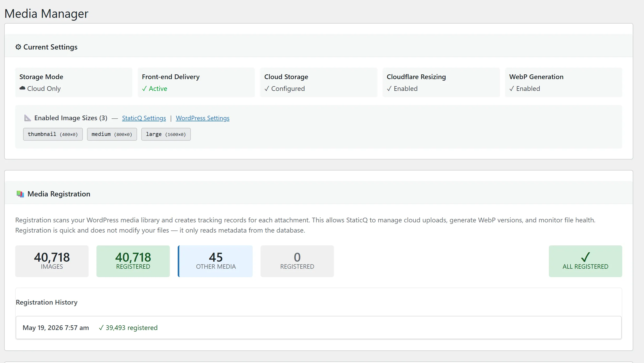644x363 pixels.
Task: Click the ruler icon by Enabled Image Sizes
Action: click(28, 118)
